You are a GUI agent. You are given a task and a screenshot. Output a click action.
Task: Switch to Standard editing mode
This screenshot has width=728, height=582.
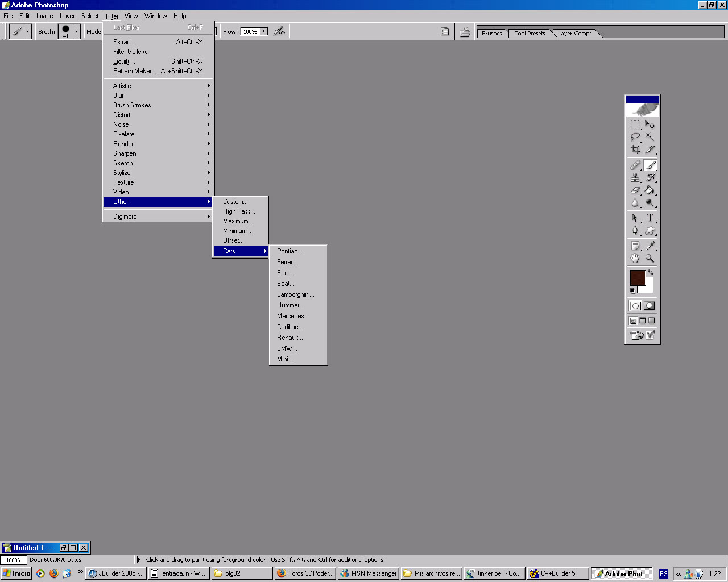click(635, 306)
